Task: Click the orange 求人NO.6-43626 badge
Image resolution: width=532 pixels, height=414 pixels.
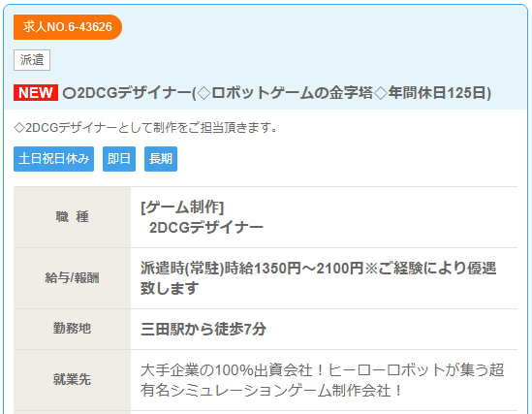Action: click(x=68, y=27)
